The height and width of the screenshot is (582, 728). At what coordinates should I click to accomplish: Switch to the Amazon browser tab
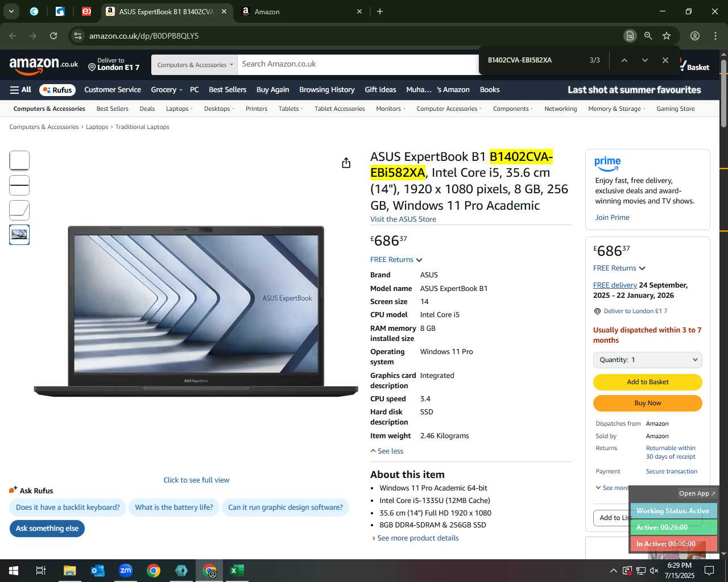[301, 11]
